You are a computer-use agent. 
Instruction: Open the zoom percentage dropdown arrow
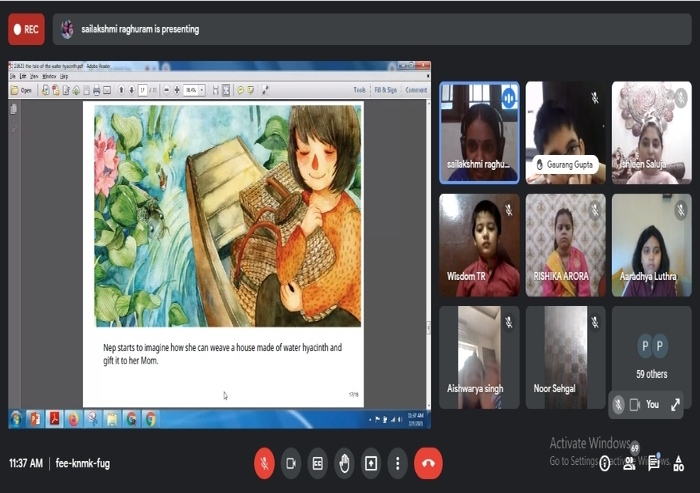[x=202, y=90]
